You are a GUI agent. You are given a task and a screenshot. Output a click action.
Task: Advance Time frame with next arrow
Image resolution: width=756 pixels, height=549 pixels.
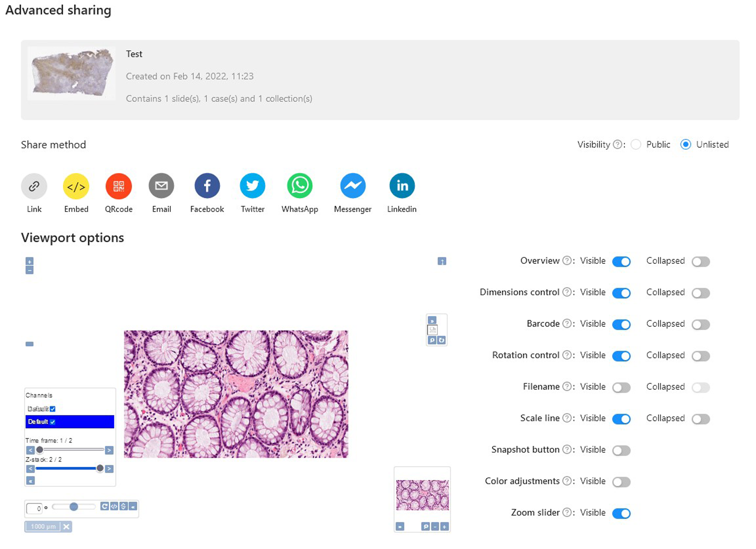109,450
